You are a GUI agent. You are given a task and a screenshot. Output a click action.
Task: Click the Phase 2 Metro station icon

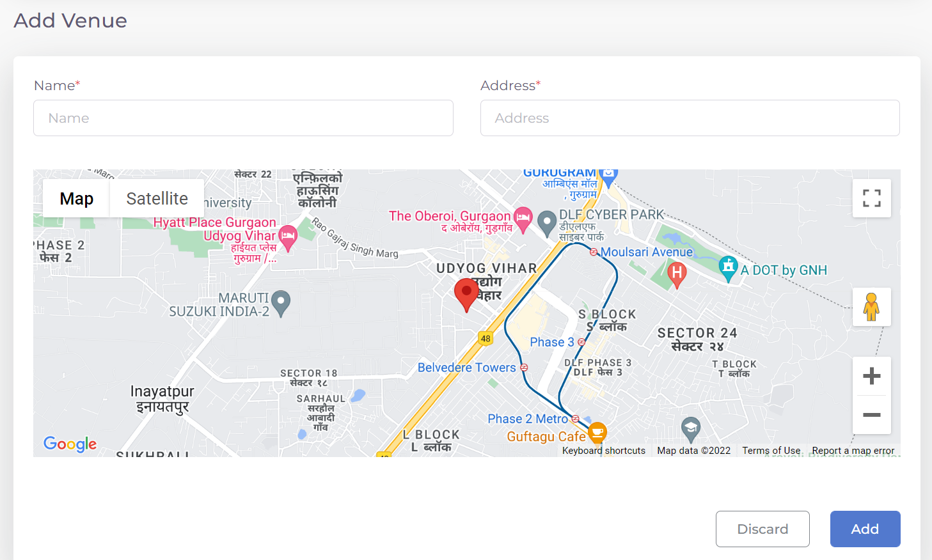pos(575,419)
